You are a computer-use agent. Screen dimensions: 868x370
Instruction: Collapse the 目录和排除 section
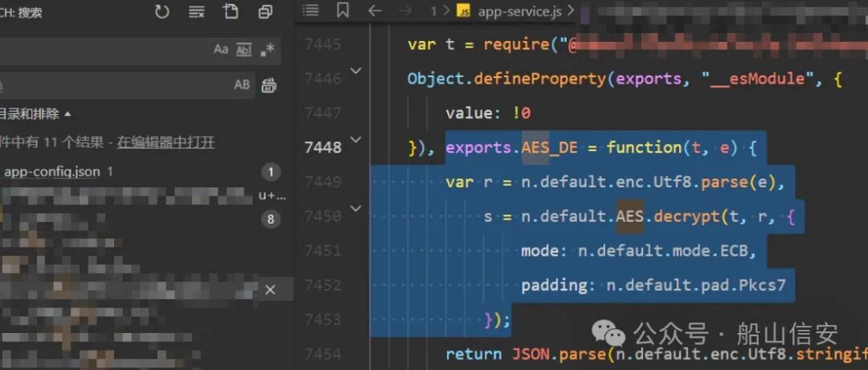[36, 115]
